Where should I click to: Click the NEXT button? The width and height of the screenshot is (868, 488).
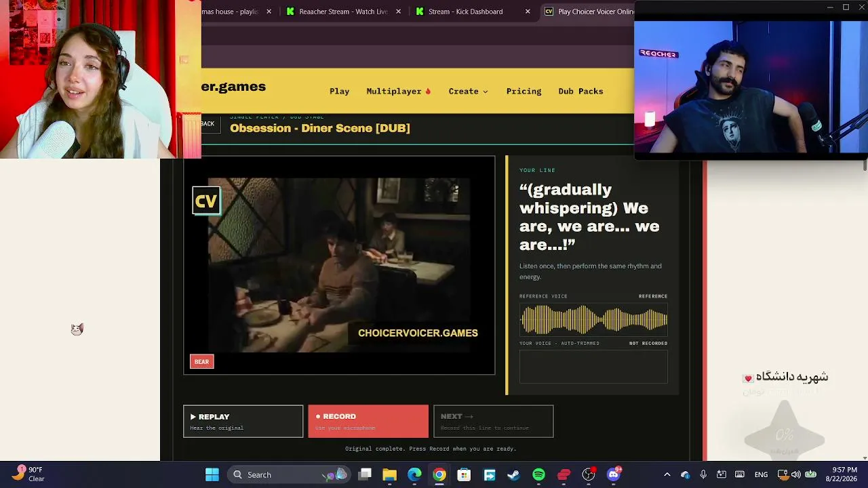(493, 422)
